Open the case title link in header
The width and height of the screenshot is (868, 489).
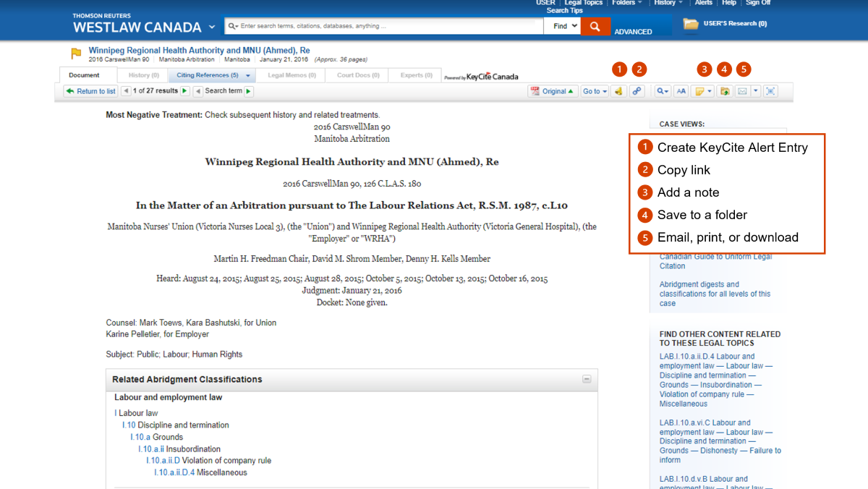click(199, 51)
